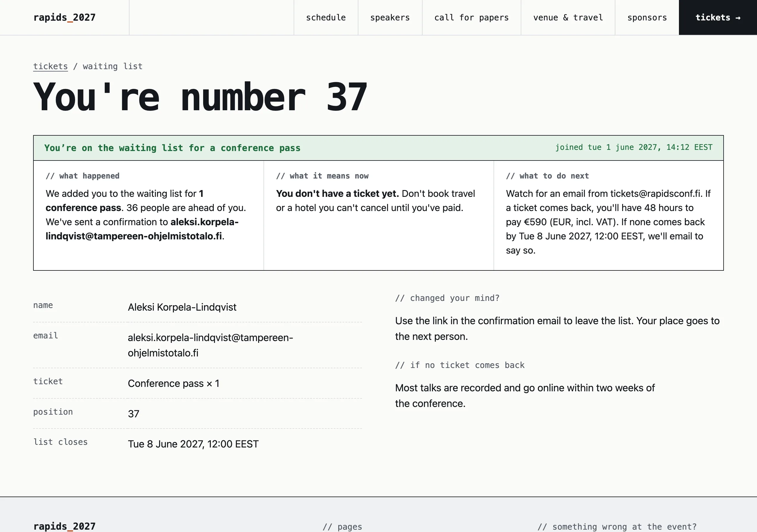This screenshot has width=757, height=532.
Task: Open the rapids_2027 home logo in header
Action: click(65, 17)
